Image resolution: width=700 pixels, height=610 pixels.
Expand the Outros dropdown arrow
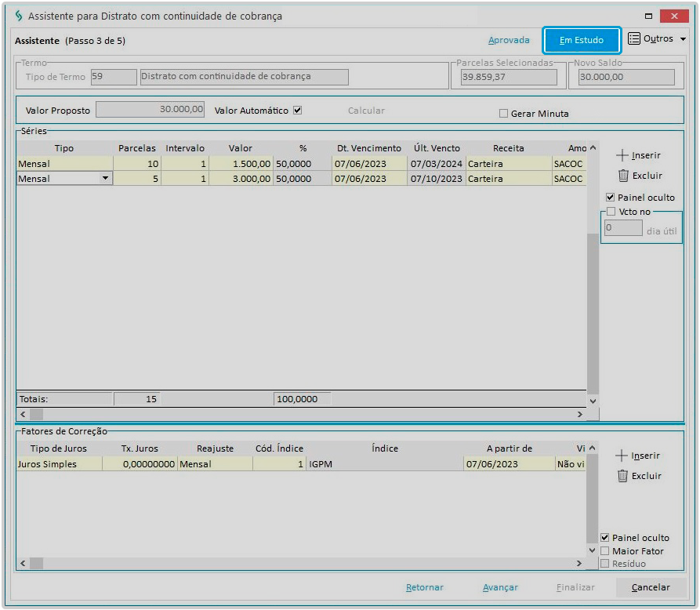coord(683,39)
